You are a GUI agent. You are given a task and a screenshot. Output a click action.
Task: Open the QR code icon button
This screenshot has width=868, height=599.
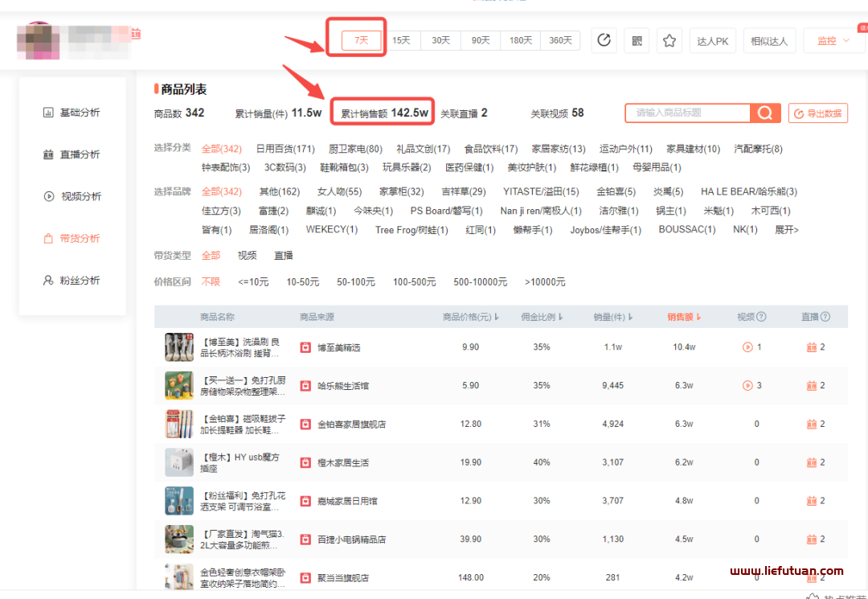click(637, 40)
